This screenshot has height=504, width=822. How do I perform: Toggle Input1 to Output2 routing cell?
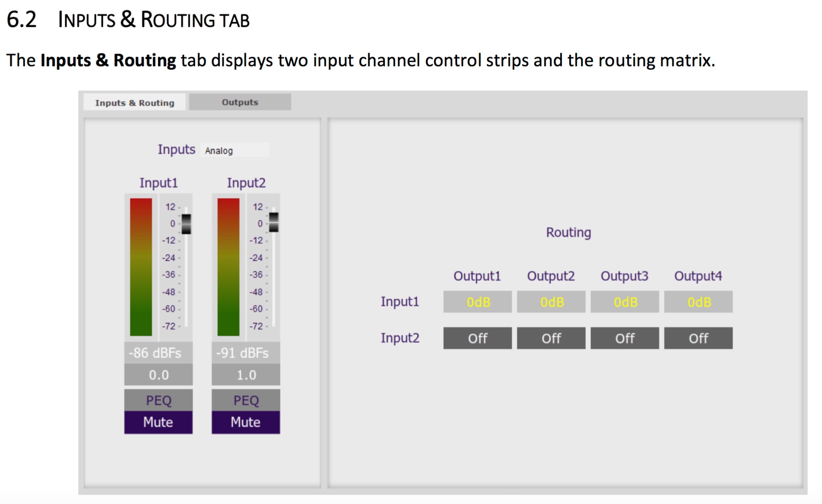pos(551,302)
